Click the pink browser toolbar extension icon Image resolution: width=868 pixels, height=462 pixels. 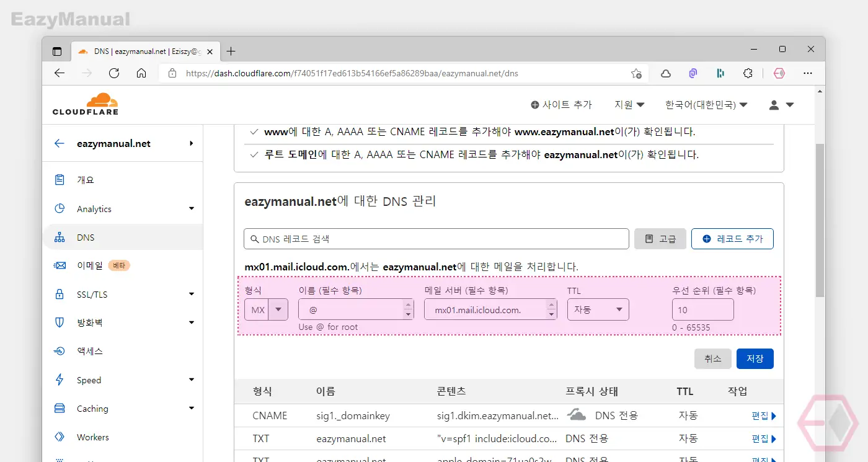coord(779,73)
